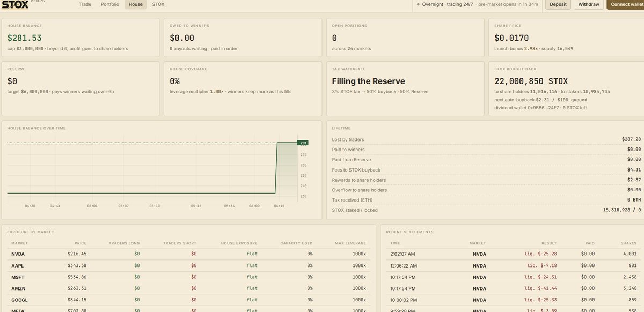Click the Result column header in Recent Settlements
Image resolution: width=644 pixels, height=312 pixels.
click(549, 243)
